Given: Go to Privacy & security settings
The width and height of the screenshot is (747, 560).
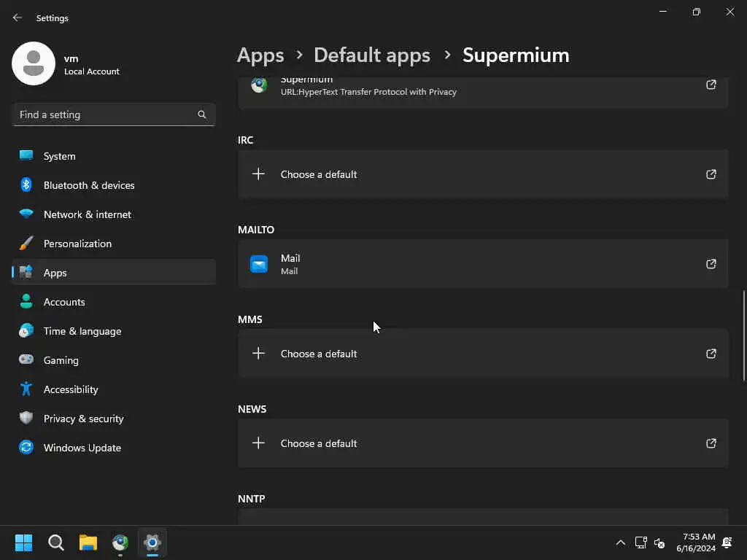Looking at the screenshot, I should 83,419.
